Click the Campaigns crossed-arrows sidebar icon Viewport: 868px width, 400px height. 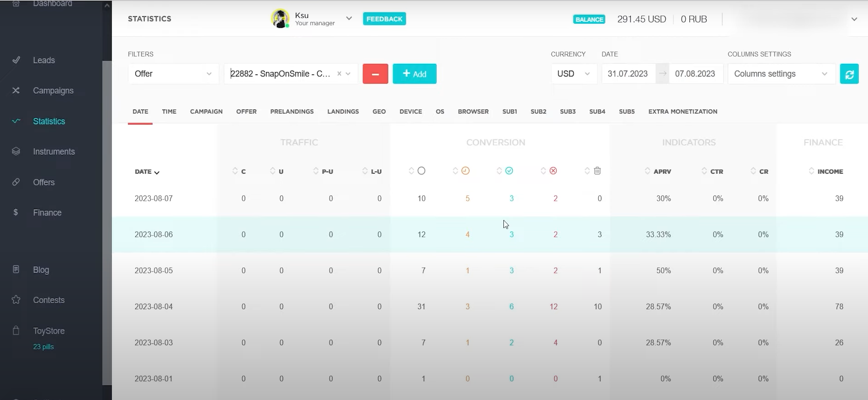pos(16,90)
